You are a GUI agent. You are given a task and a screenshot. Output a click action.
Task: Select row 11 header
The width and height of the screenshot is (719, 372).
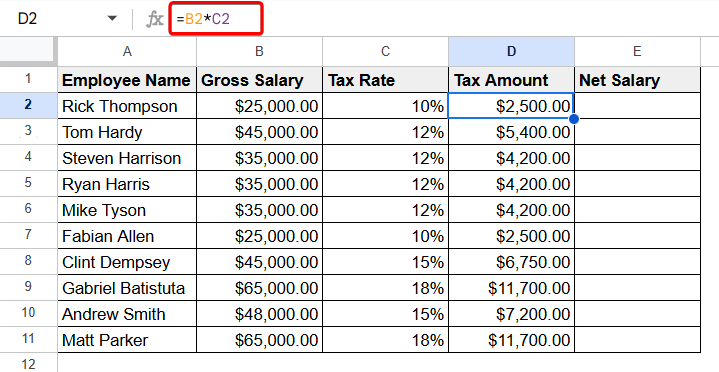pos(28,339)
